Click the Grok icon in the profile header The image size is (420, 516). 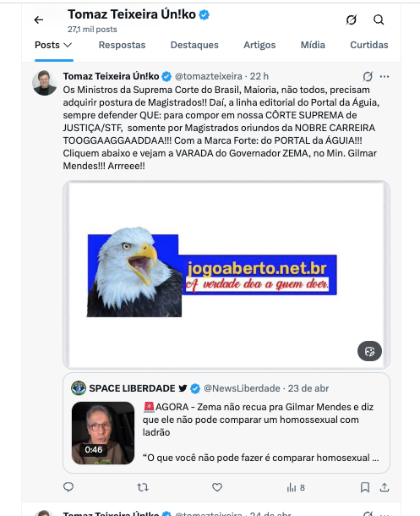[352, 19]
